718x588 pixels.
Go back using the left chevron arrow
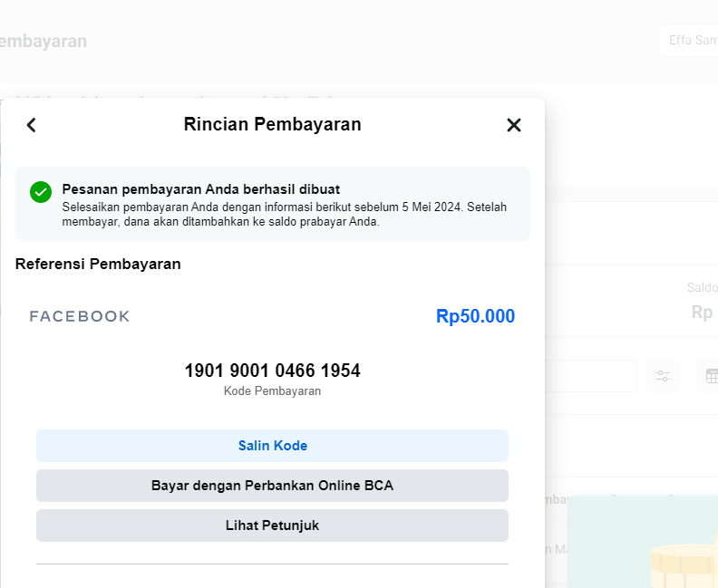click(x=31, y=125)
